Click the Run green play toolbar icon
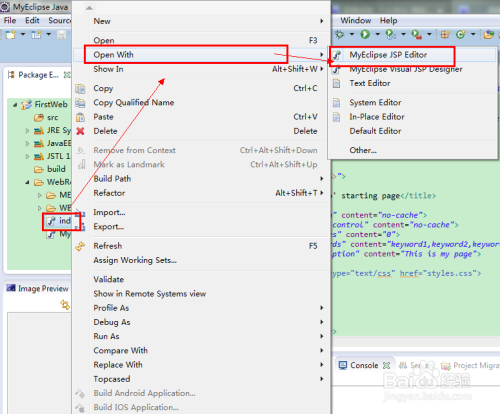 365,34
